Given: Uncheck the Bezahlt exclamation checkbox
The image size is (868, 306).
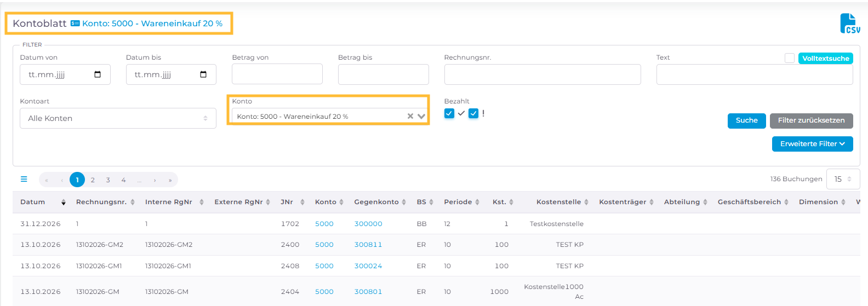Looking at the screenshot, I should [x=473, y=113].
